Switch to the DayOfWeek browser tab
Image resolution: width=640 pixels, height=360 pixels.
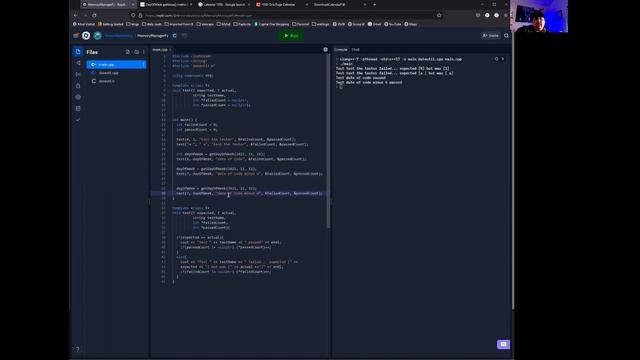click(x=165, y=4)
